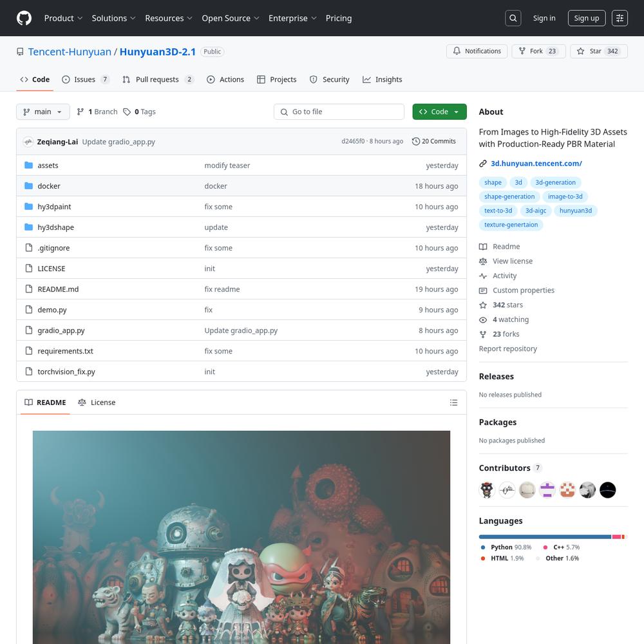
Task: Click the C++ pink language dot
Action: point(545,547)
